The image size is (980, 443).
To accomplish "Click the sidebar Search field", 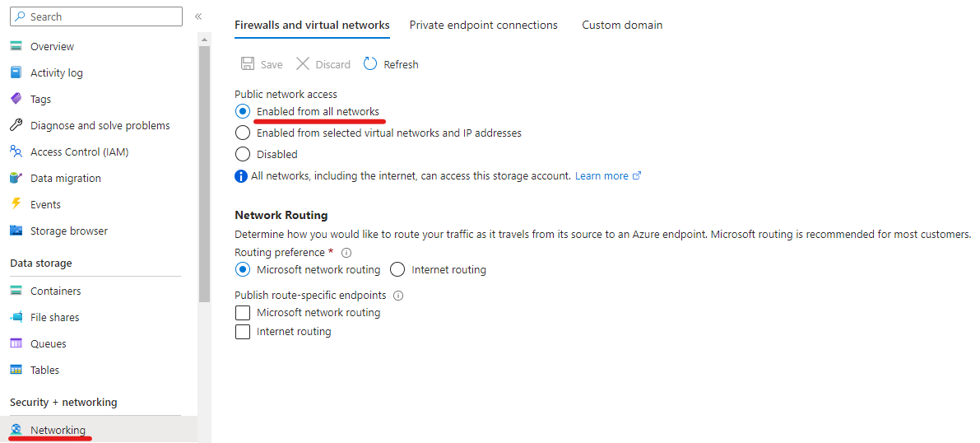I will 96,16.
